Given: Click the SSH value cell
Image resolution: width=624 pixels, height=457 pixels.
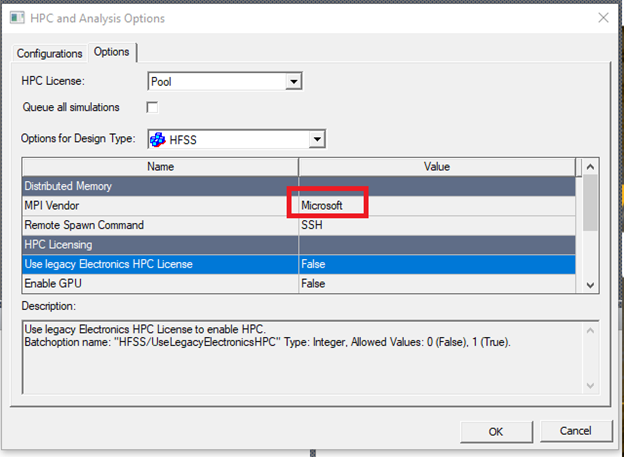Looking at the screenshot, I should point(437,225).
